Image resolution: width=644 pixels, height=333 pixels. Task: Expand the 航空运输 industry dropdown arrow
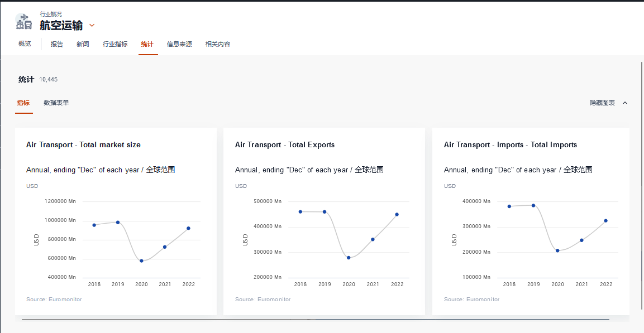[92, 25]
